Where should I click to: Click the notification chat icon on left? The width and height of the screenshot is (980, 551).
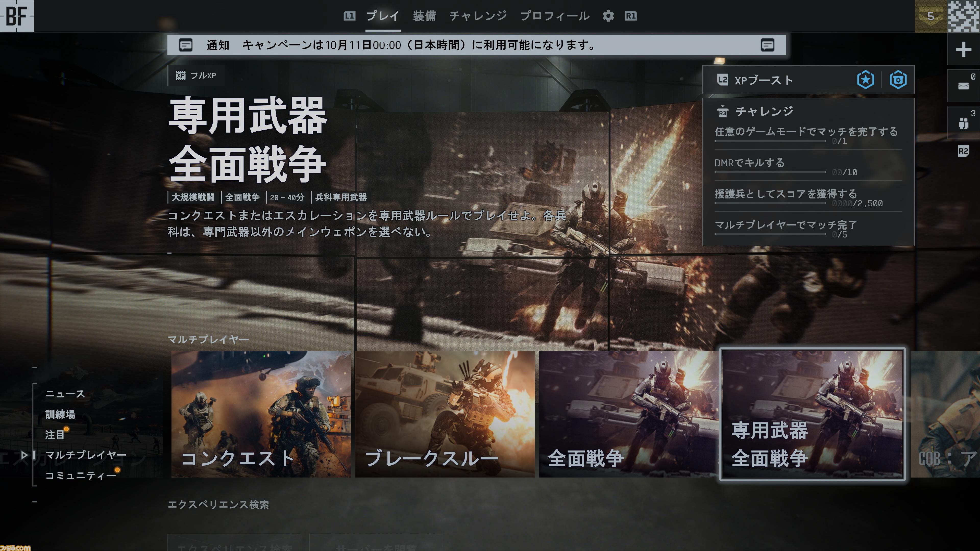tap(186, 45)
